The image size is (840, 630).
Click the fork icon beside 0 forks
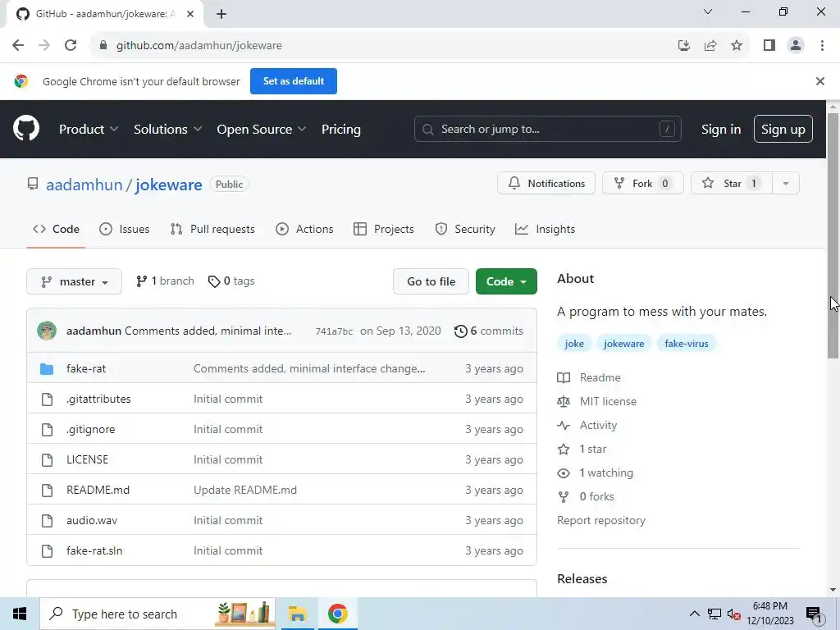[564, 496]
